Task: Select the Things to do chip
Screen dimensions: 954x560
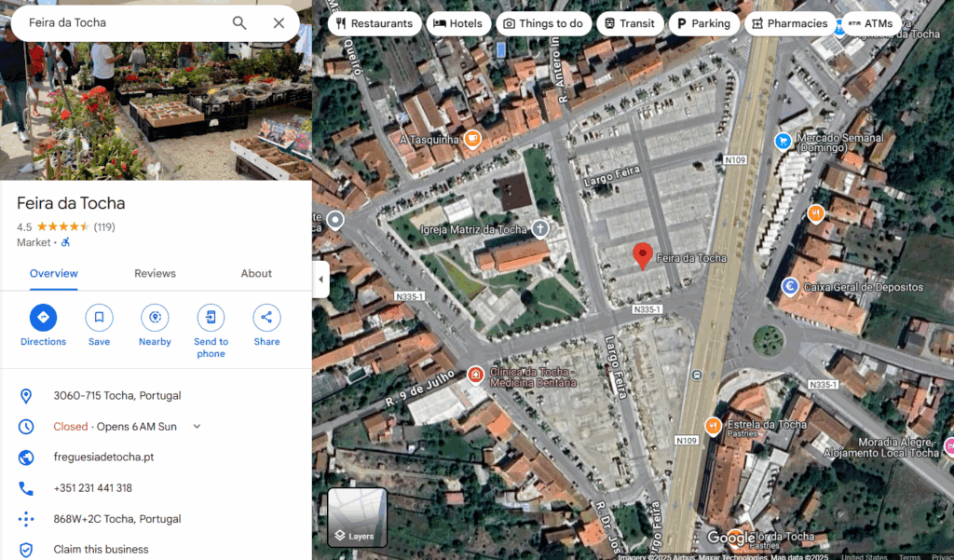Action: point(543,23)
